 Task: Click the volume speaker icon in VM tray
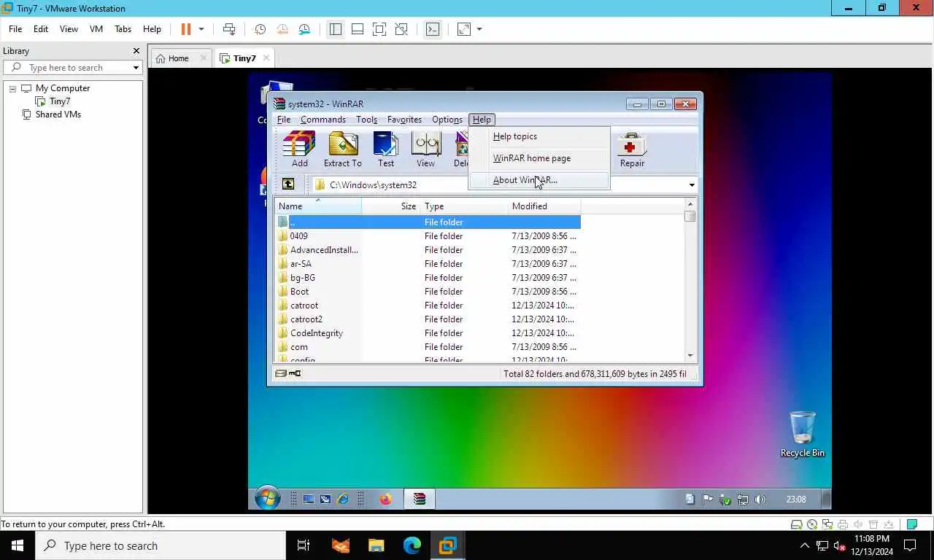click(x=760, y=499)
